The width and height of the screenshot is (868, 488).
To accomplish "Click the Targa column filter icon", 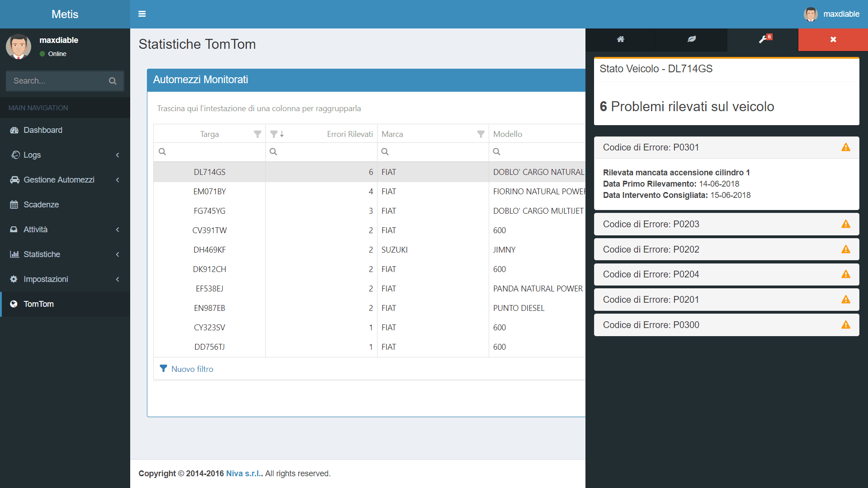I will click(257, 134).
